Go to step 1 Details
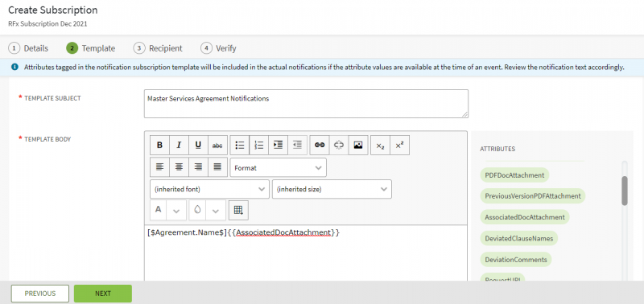Screen dimensions: 644x304 click(28, 48)
